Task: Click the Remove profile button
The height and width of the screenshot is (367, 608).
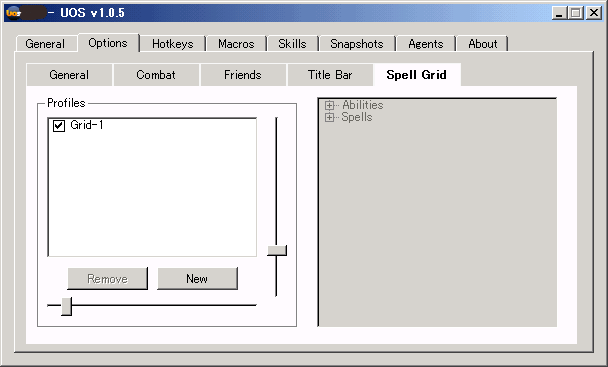Action: 107,279
